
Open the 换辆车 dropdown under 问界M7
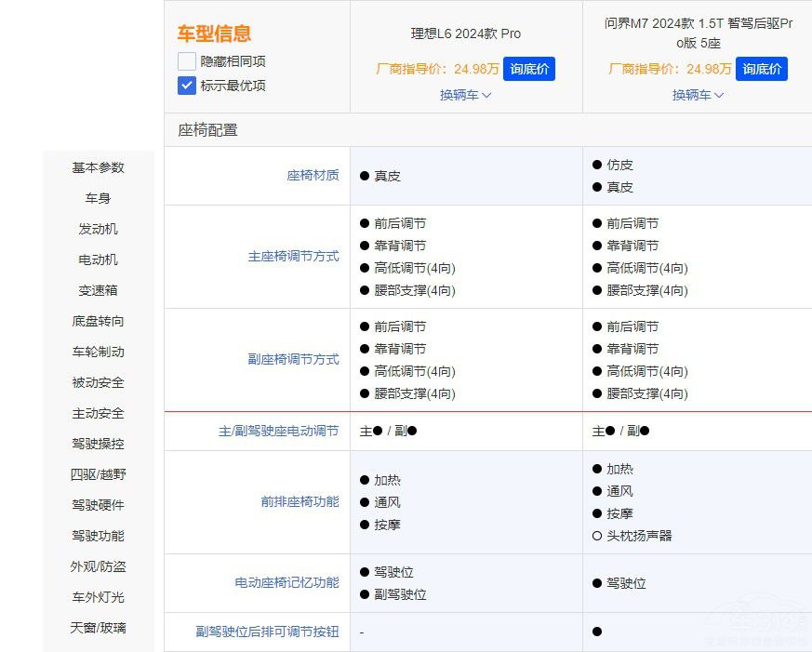(697, 95)
